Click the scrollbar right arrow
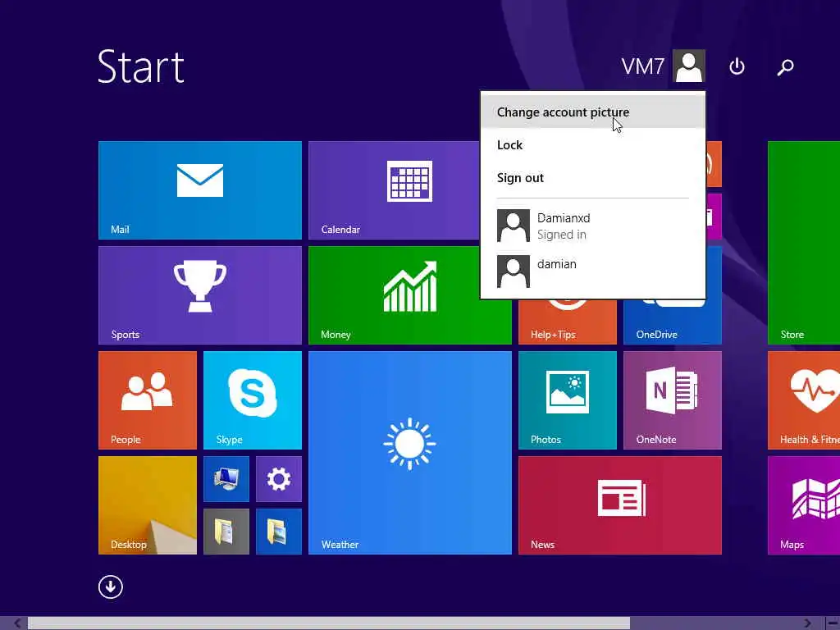840x630 pixels. click(x=807, y=623)
